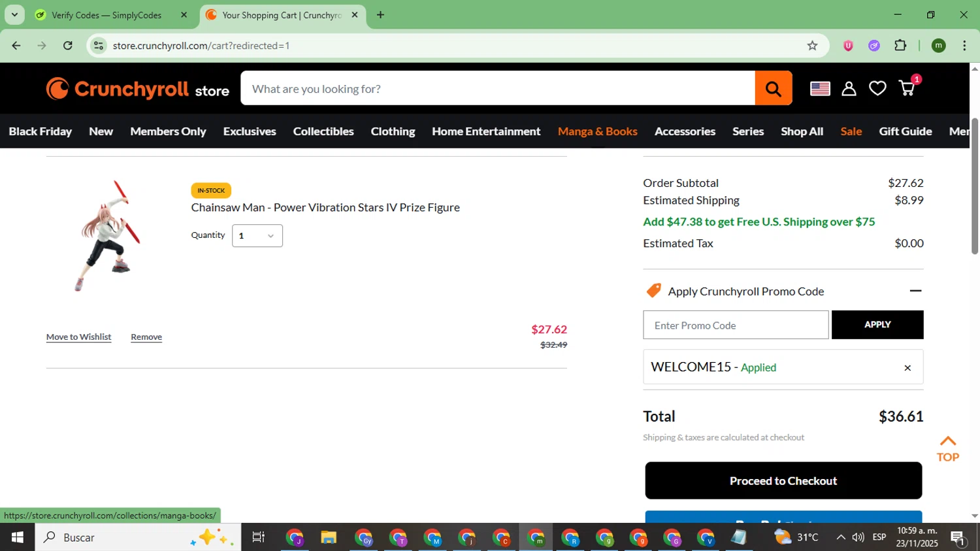Open the browser Extensions puzzle icon
Viewport: 980px width, 551px height.
click(x=900, y=45)
